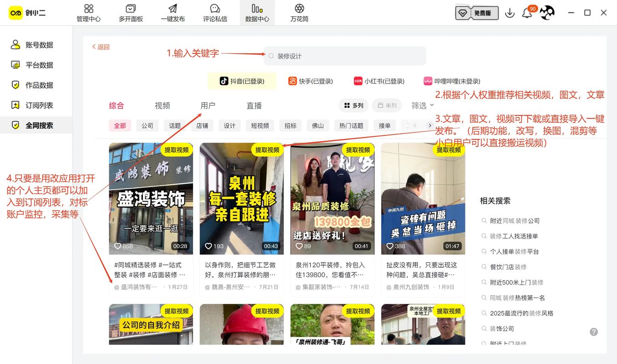Search related term 附近同城装修公司
The width and height of the screenshot is (617, 364).
pyautogui.click(x=515, y=221)
